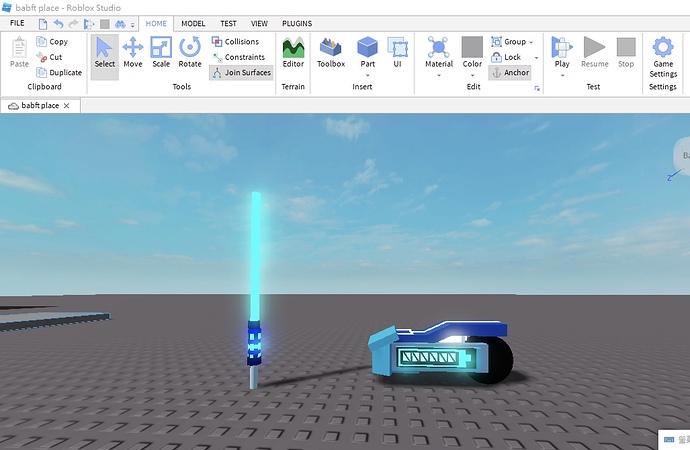Switch to the MODEL ribbon tab
This screenshot has width=690, height=450.
point(193,24)
